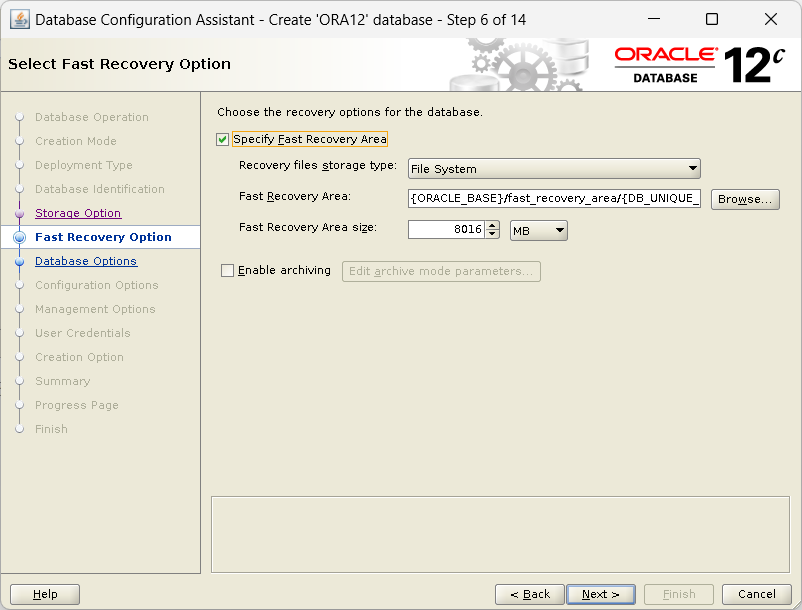Click Database Operation step label
Image resolution: width=802 pixels, height=610 pixels.
tap(92, 117)
